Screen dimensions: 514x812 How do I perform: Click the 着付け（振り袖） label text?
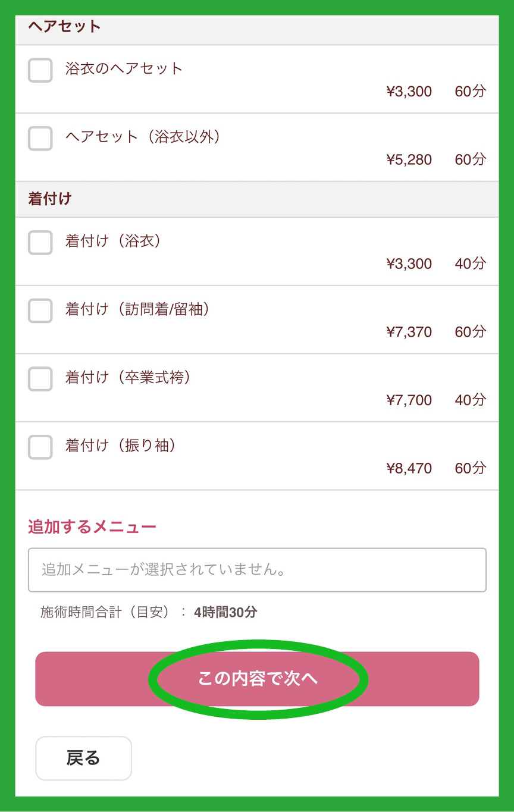[121, 446]
